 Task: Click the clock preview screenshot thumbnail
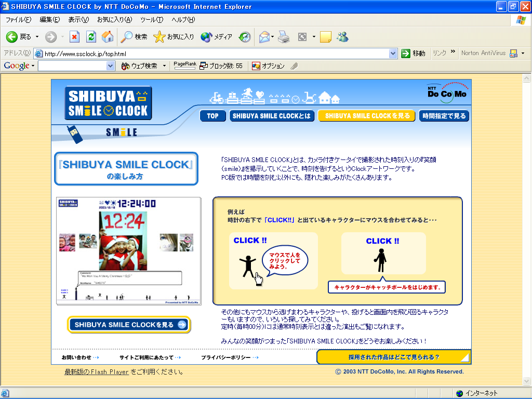click(128, 250)
